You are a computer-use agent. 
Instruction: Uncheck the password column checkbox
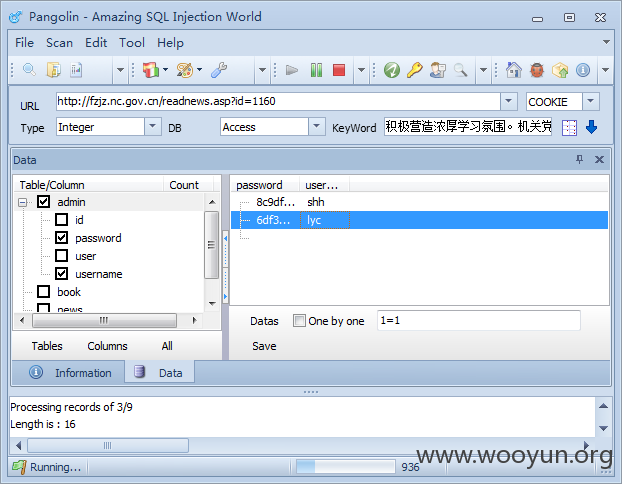[61, 238]
